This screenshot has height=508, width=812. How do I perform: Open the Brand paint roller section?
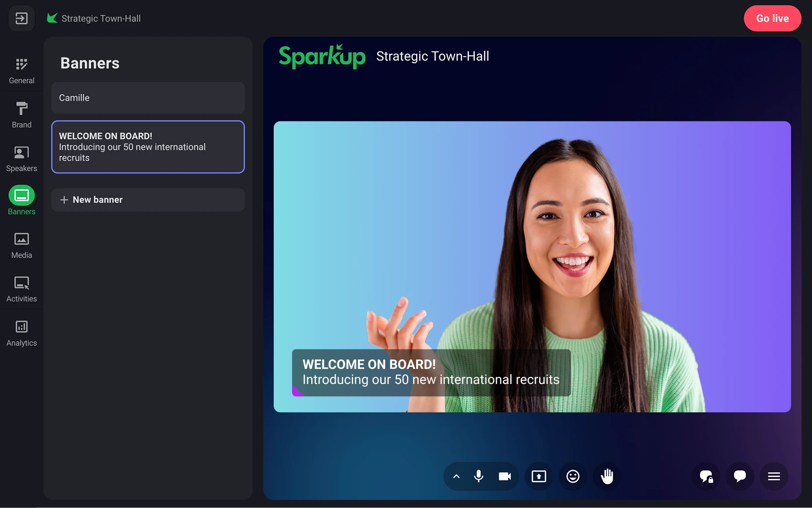[x=21, y=115]
